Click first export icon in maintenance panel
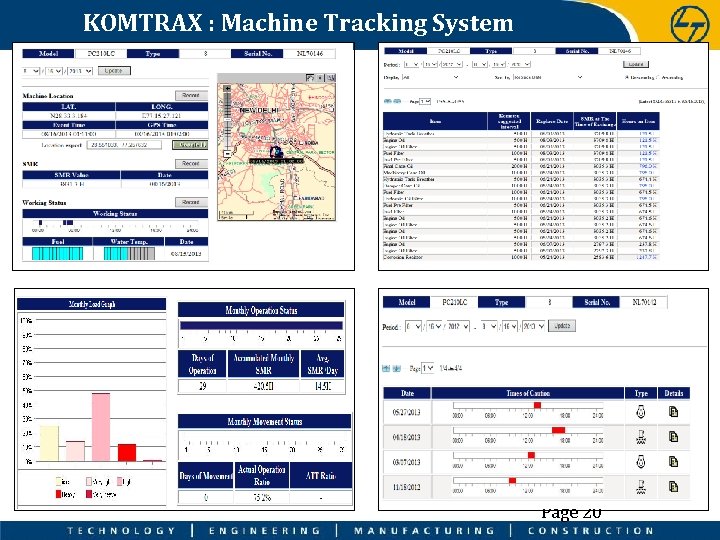 pyautogui.click(x=388, y=101)
